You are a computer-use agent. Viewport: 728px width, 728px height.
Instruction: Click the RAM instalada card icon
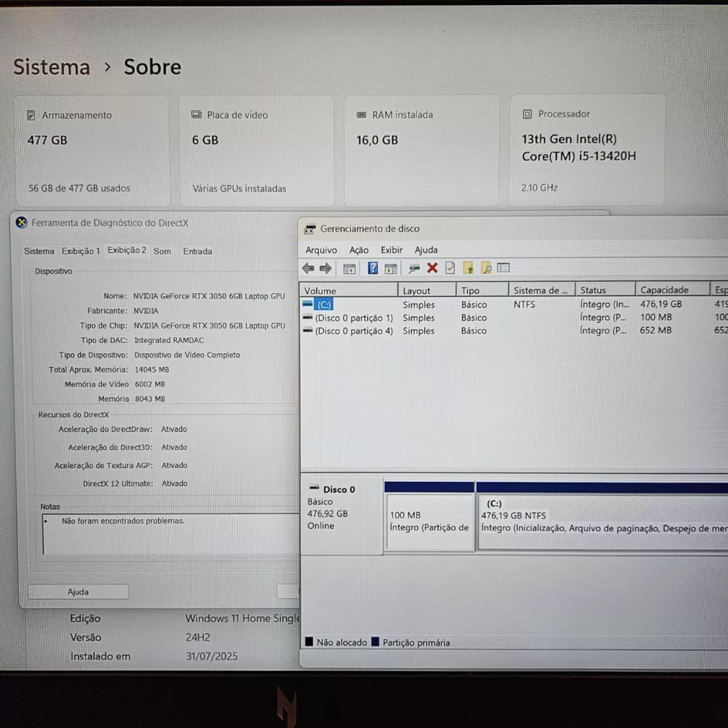[361, 115]
